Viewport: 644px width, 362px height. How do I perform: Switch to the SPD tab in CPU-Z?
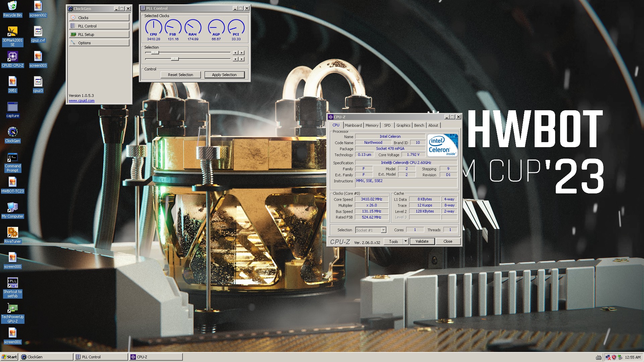pyautogui.click(x=387, y=125)
